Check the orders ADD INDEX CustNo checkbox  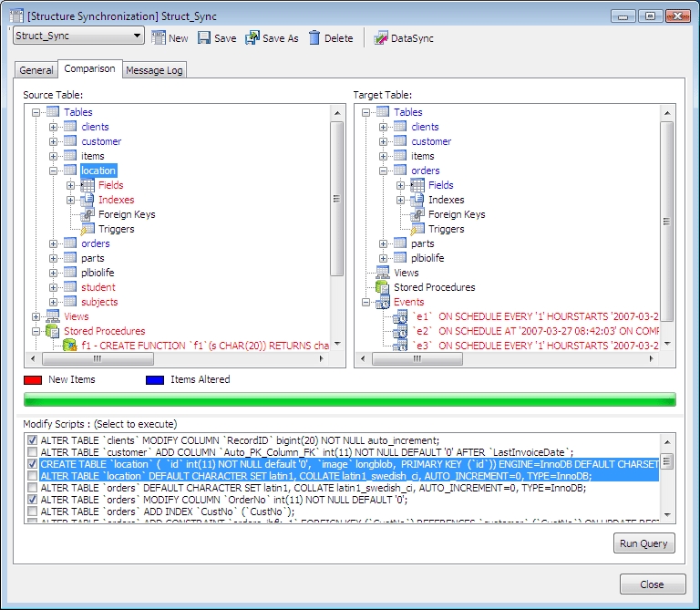coord(32,512)
